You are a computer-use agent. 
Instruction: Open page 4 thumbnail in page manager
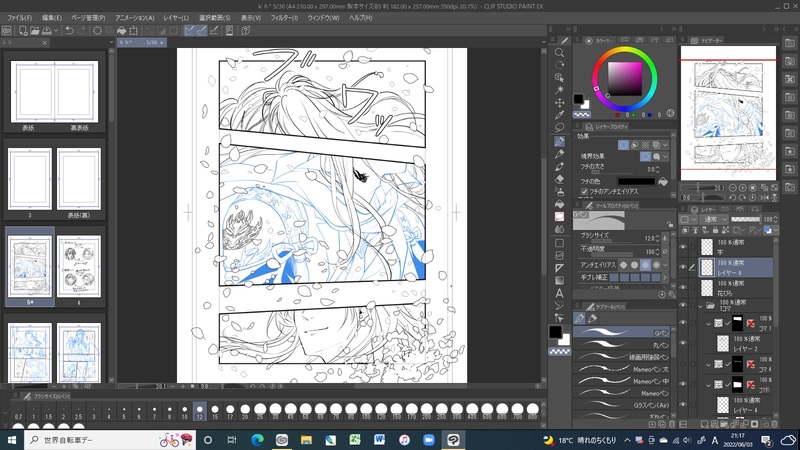point(79,266)
